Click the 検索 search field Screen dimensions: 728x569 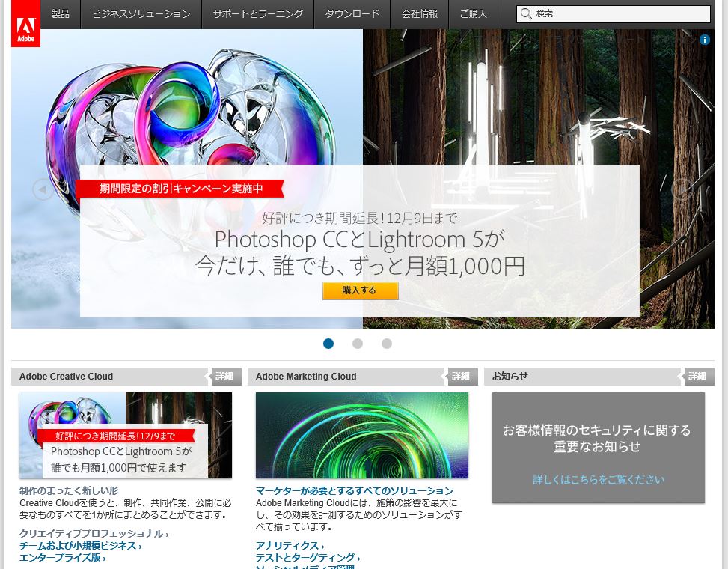tap(614, 14)
